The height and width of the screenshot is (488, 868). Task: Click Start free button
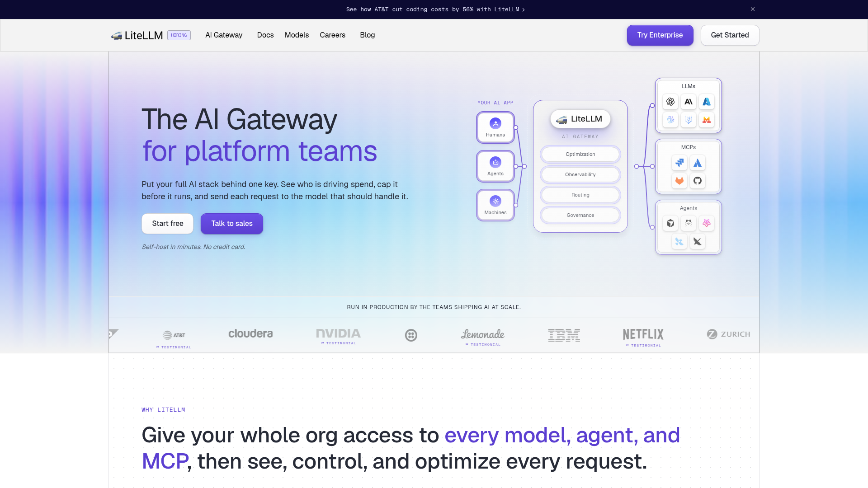coord(168,224)
